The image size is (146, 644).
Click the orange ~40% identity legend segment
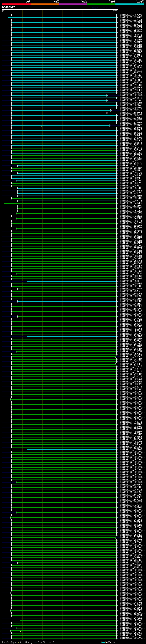45,4
